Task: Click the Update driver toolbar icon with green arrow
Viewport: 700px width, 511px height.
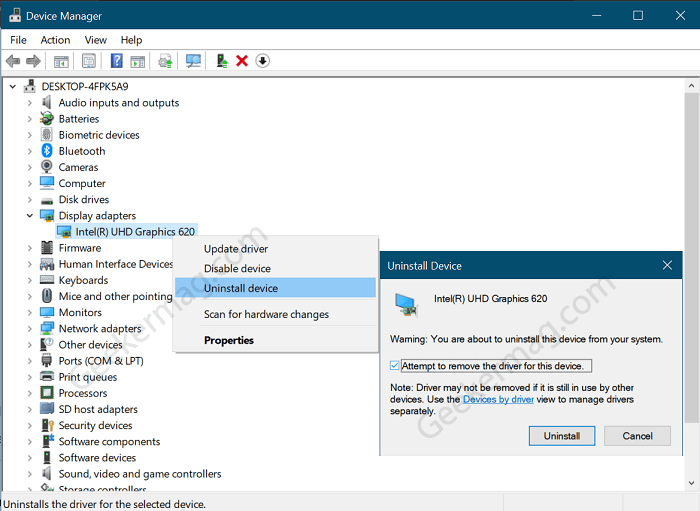Action: click(x=222, y=61)
